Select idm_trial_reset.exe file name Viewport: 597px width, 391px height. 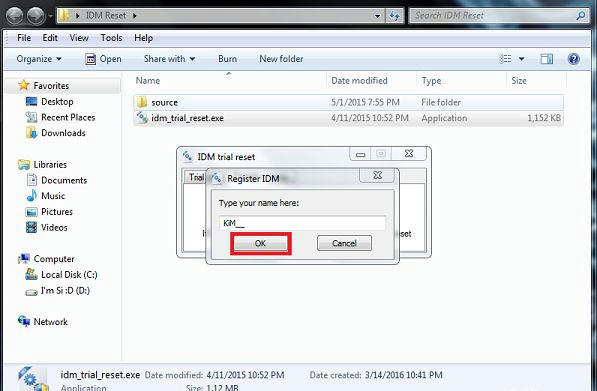187,118
